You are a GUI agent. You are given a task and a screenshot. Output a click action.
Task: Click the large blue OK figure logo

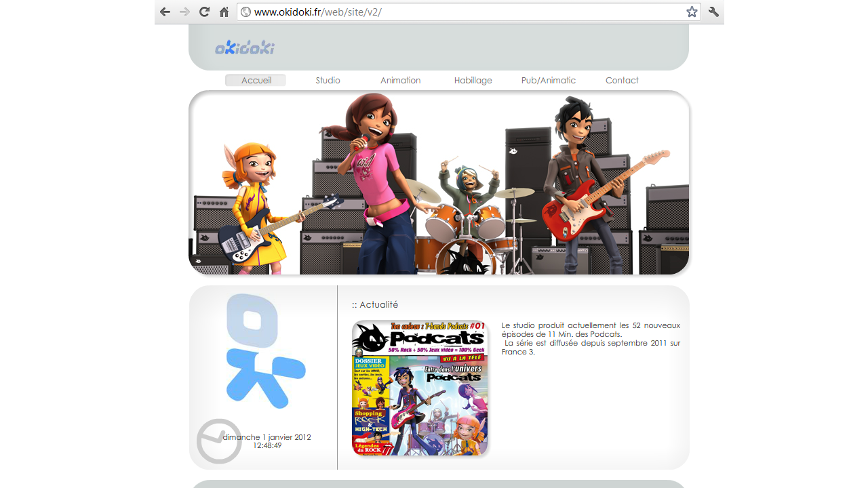265,350
